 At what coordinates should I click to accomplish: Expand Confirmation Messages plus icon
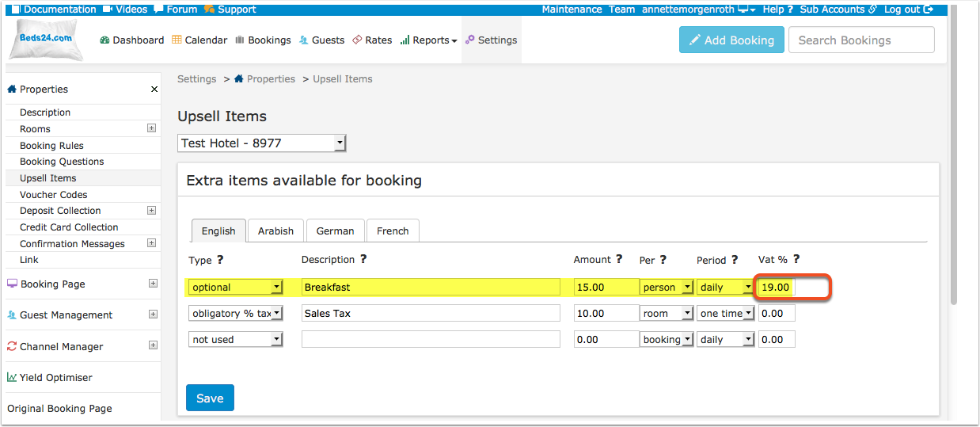click(x=151, y=243)
